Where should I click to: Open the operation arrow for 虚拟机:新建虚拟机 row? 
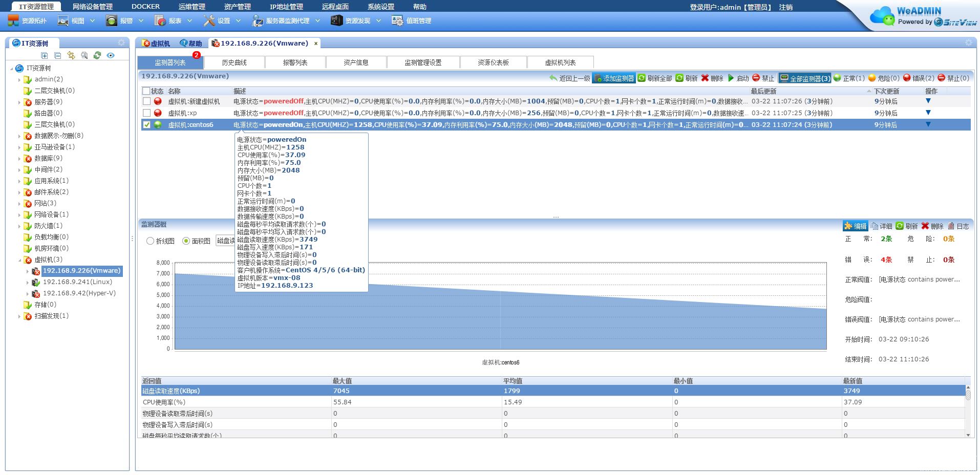point(928,101)
